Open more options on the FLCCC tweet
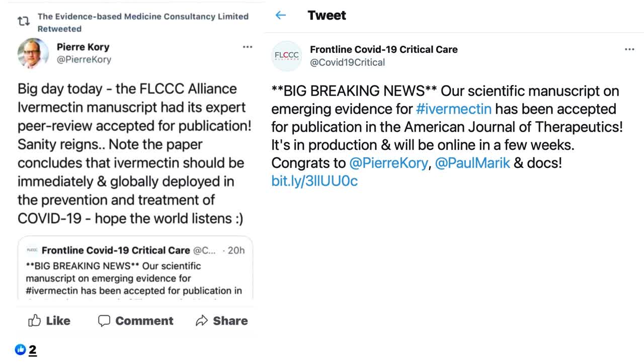The height and width of the screenshot is (362, 644). click(x=629, y=49)
